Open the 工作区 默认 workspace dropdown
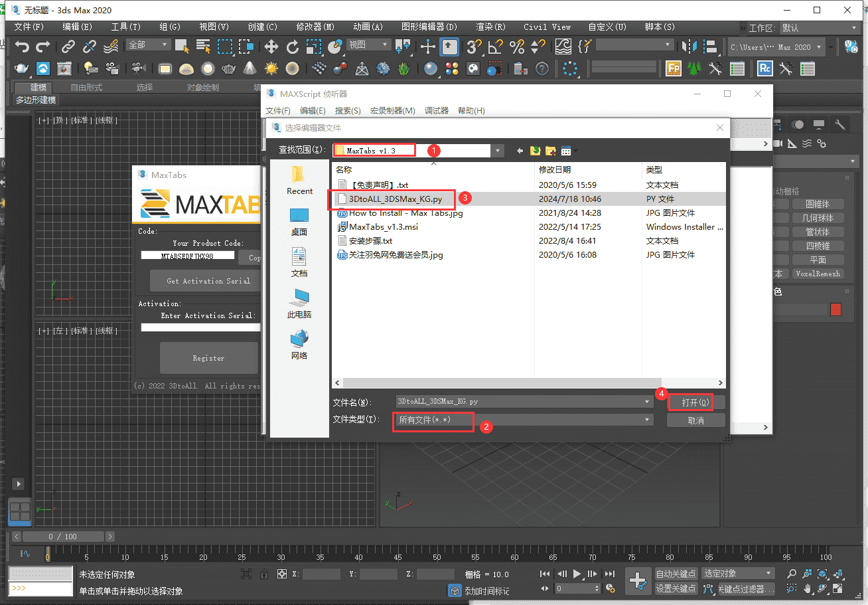 [x=821, y=28]
